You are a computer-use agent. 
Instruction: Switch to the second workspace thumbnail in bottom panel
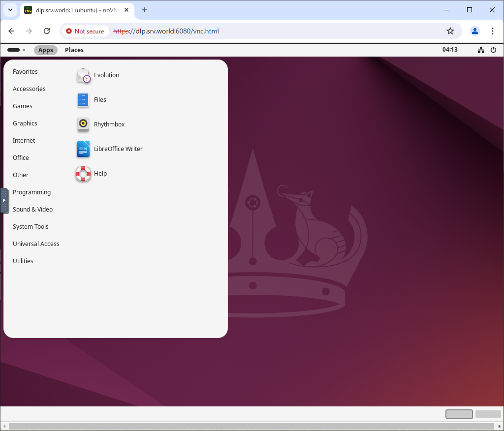[x=488, y=414]
